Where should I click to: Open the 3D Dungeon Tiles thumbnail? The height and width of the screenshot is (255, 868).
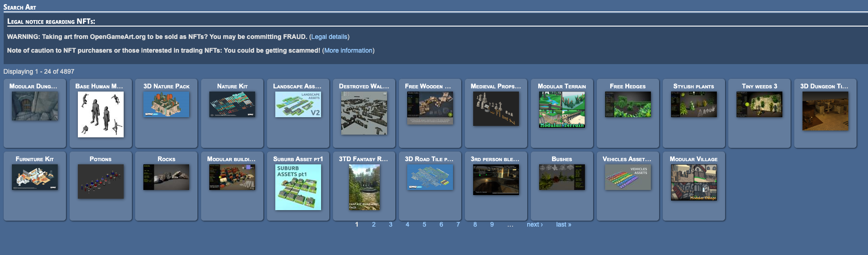pyautogui.click(x=825, y=111)
